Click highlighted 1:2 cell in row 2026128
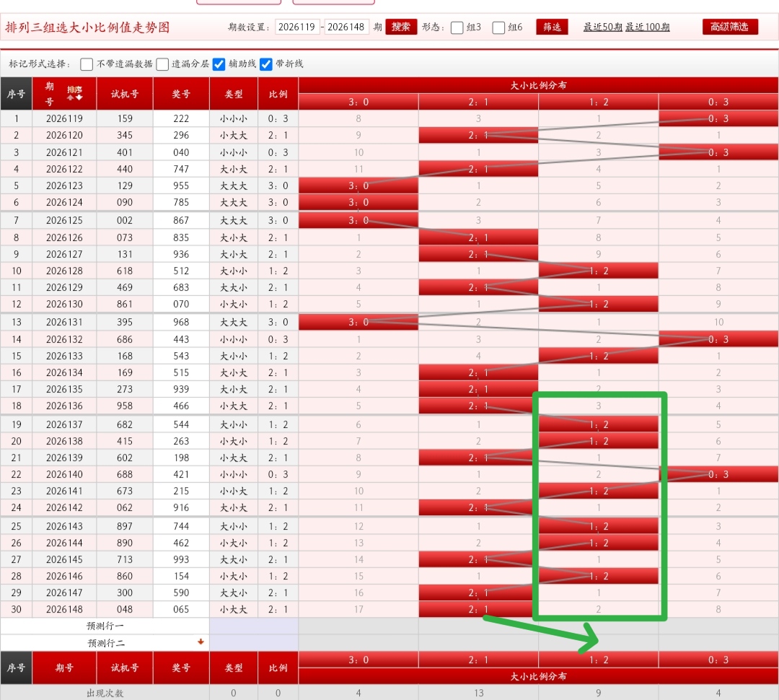The width and height of the screenshot is (779, 700). [x=599, y=271]
